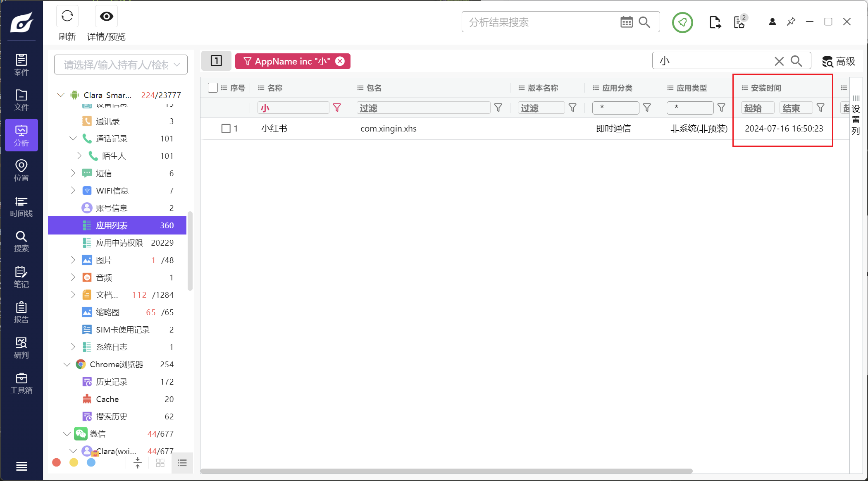Screen dimensions: 868x481
Task: Remove the AppName inc 小 filter tag
Action: (x=340, y=61)
